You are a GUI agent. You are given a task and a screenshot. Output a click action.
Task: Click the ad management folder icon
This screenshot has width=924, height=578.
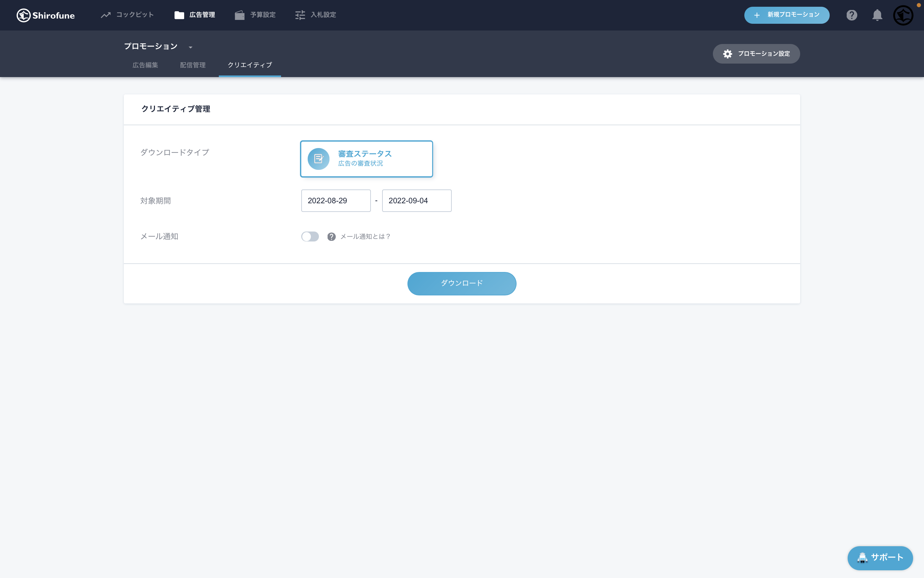(x=179, y=15)
